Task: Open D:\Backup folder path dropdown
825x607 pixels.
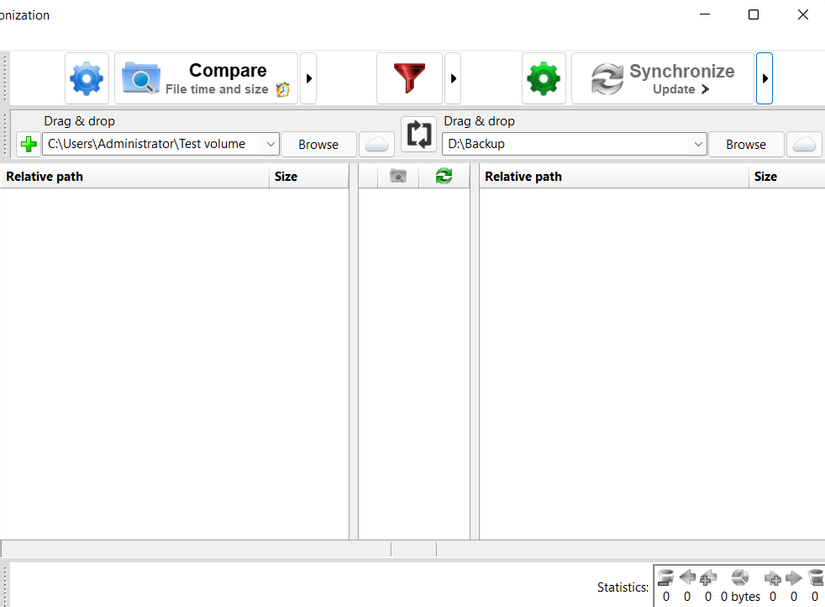Action: tap(698, 144)
